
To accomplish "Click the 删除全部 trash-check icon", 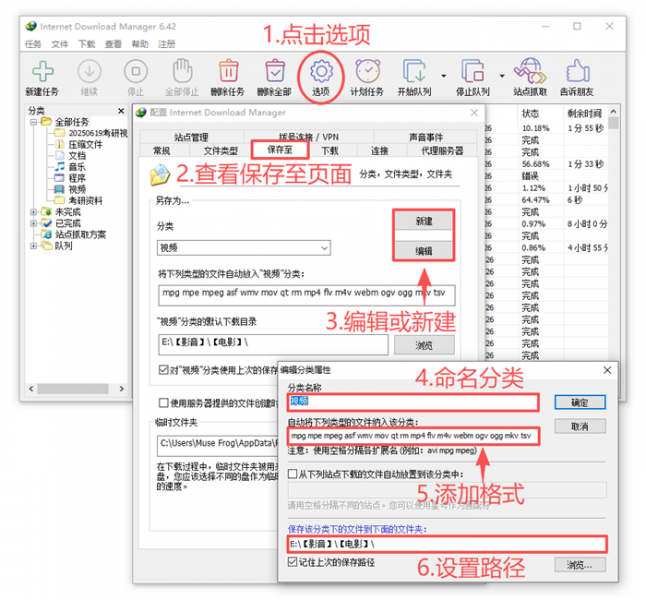I will [275, 71].
